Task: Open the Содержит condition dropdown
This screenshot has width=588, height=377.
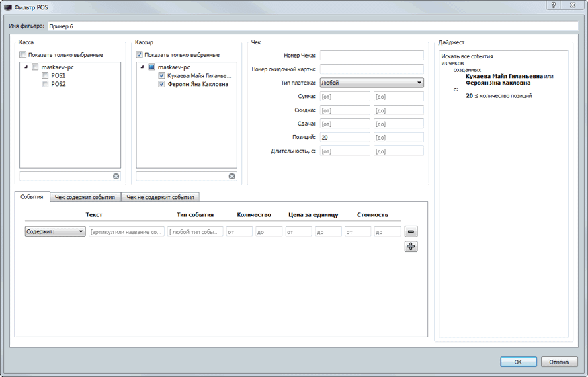Action: [54, 231]
